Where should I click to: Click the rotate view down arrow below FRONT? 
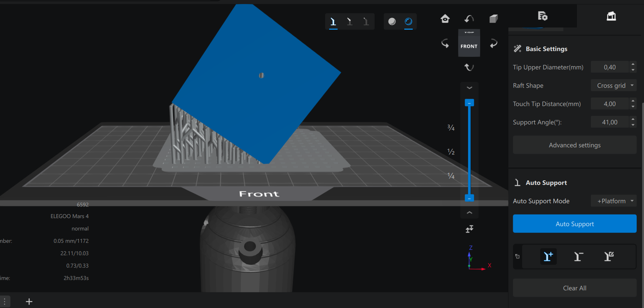click(x=469, y=67)
